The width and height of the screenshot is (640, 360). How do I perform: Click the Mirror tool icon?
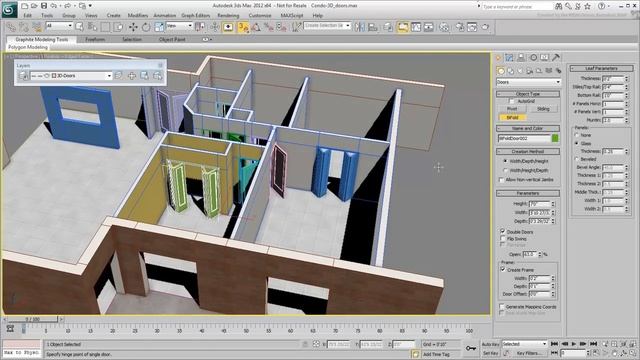pyautogui.click(x=360, y=27)
